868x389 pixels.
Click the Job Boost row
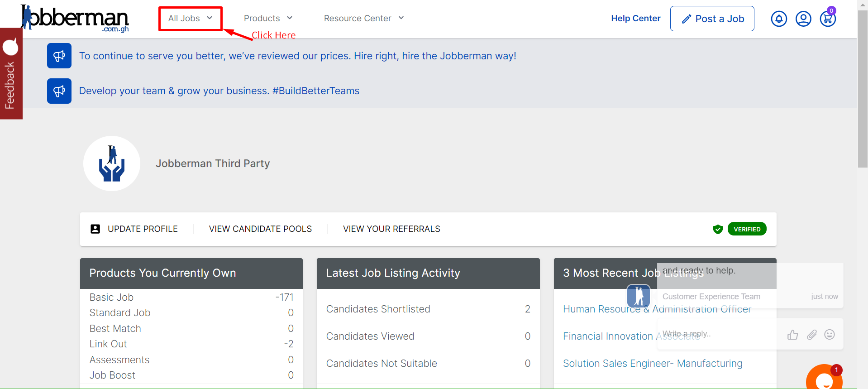coord(191,375)
